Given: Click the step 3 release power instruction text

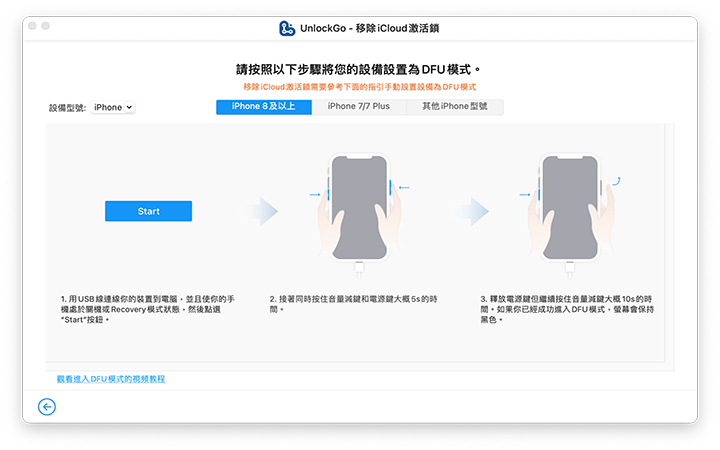Looking at the screenshot, I should (x=567, y=309).
